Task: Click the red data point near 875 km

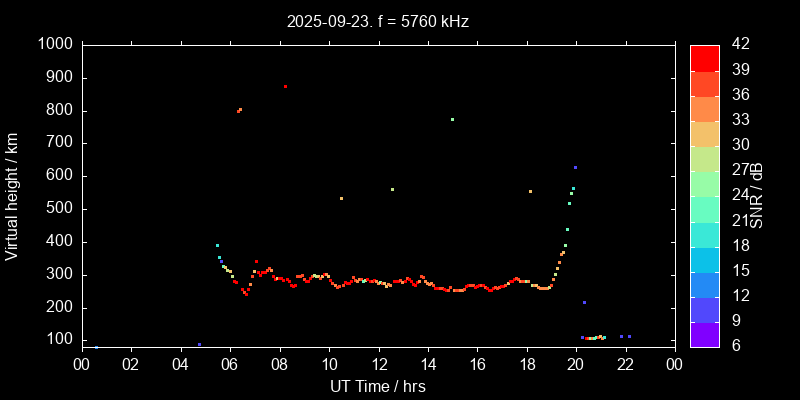Action: click(x=285, y=87)
